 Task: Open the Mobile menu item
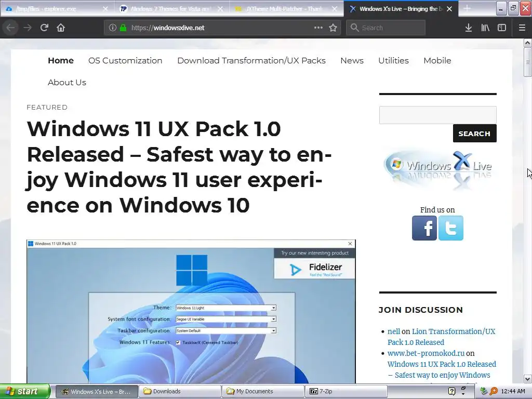coord(437,60)
